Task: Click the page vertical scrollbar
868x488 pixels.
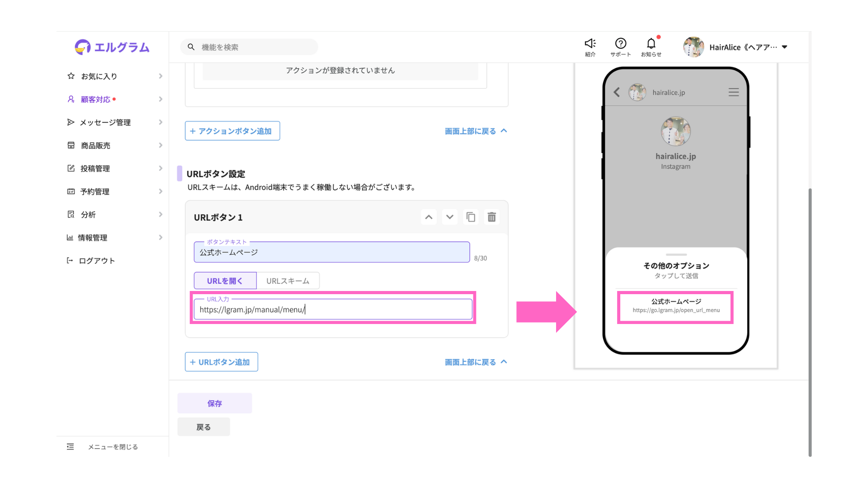Action: pyautogui.click(x=810, y=322)
